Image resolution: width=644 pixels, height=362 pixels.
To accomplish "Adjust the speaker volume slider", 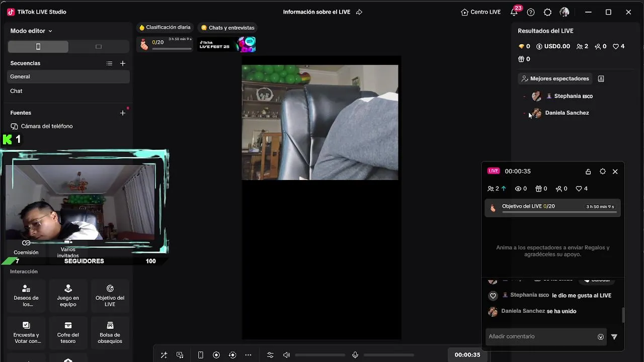I will click(x=320, y=355).
